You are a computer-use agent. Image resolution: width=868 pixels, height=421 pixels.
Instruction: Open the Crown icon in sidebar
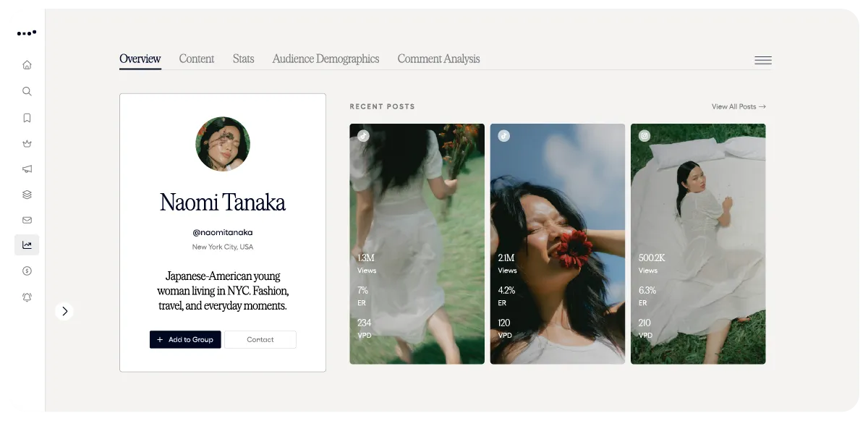(x=27, y=143)
